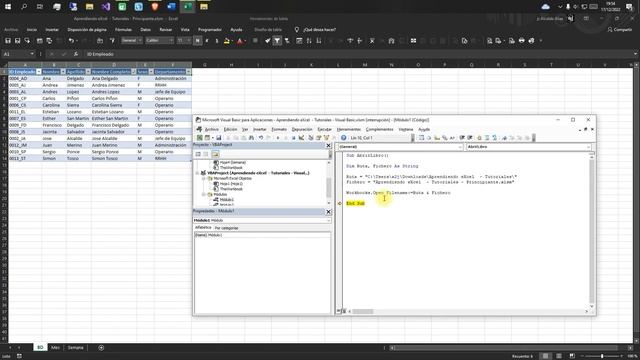Save the VBA project with the disk icon

(x=218, y=138)
